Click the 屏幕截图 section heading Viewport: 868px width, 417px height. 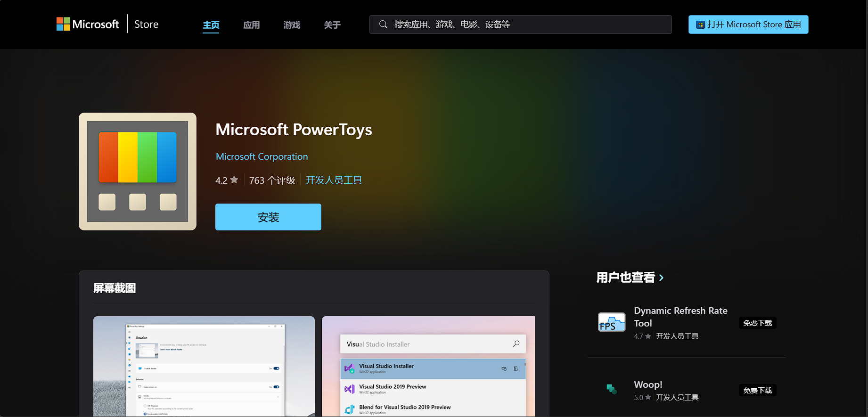pyautogui.click(x=115, y=288)
